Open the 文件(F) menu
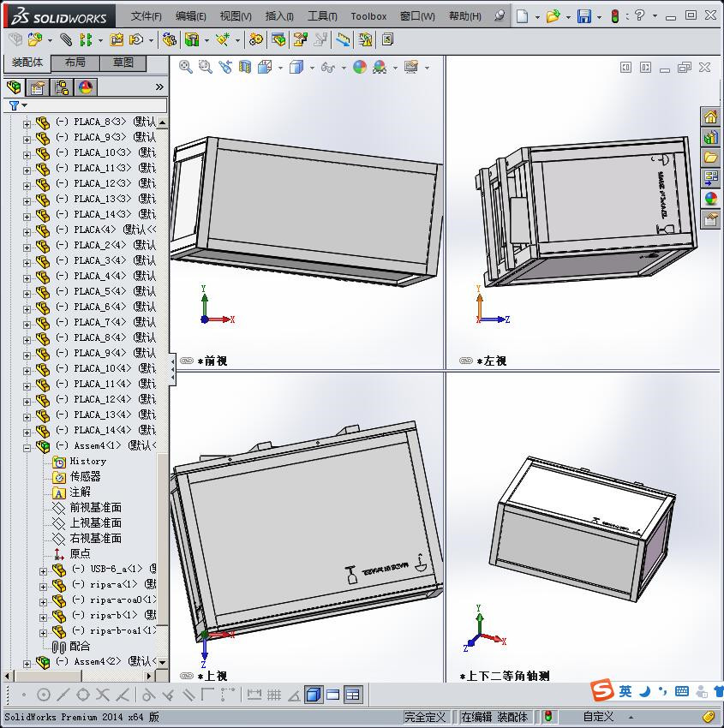 click(147, 16)
